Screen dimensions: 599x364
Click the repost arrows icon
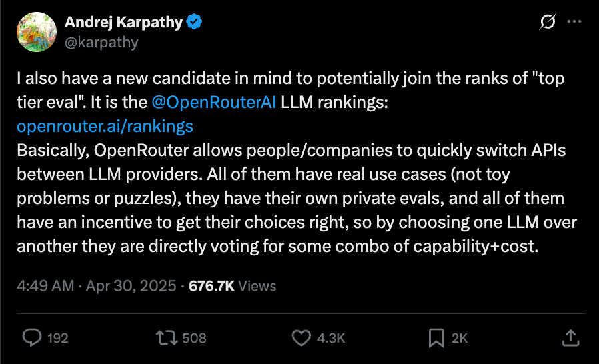(165, 338)
